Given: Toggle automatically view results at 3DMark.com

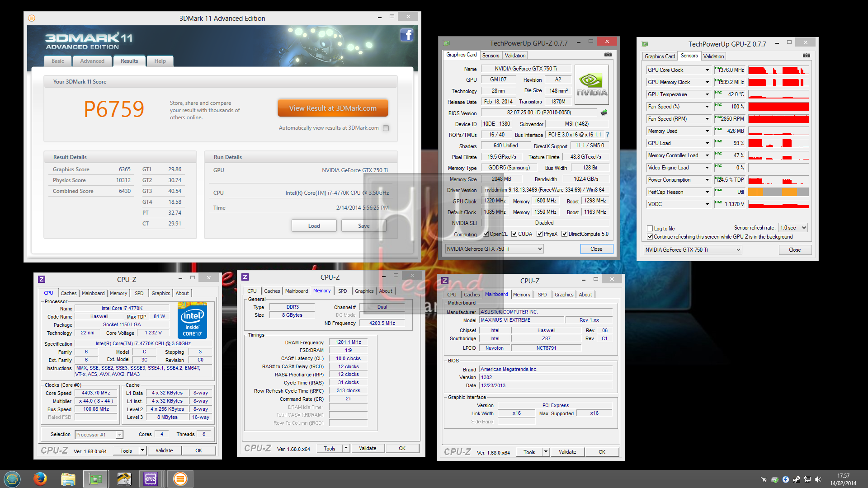Looking at the screenshot, I should coord(386,128).
